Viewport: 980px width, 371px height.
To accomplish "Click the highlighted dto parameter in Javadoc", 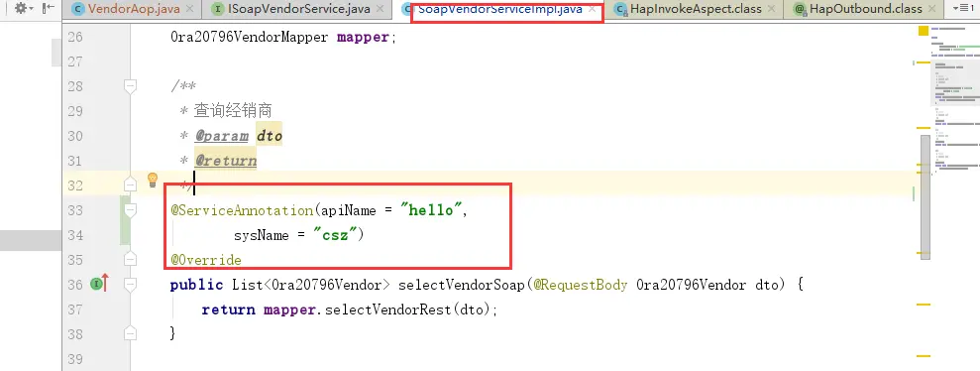I will (270, 136).
